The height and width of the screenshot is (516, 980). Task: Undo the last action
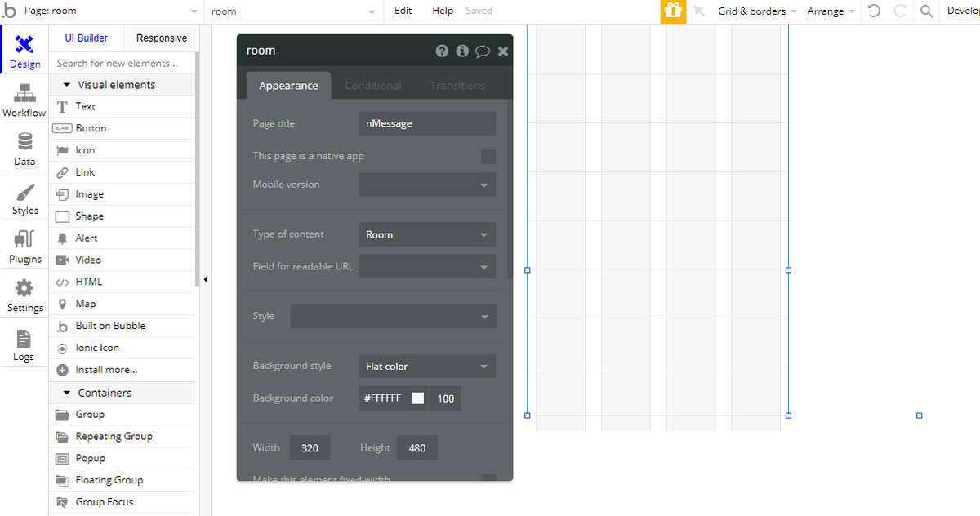(874, 11)
